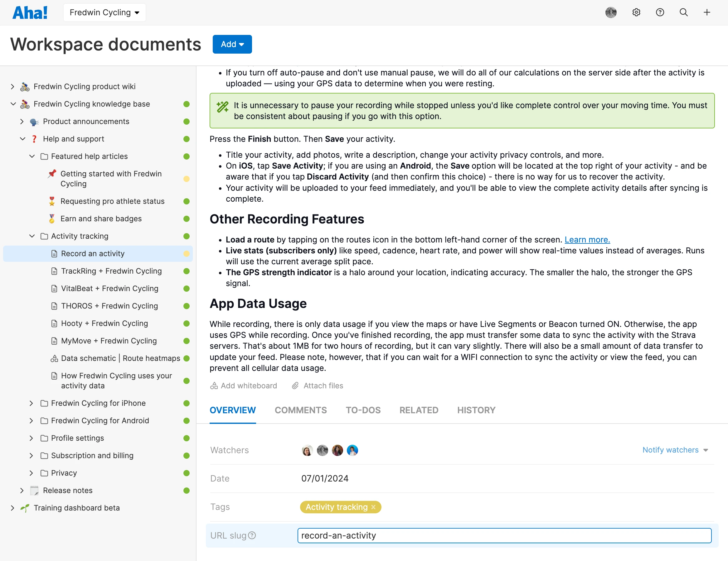
Task: Click green status dot beside Product announcements
Action: click(x=186, y=122)
